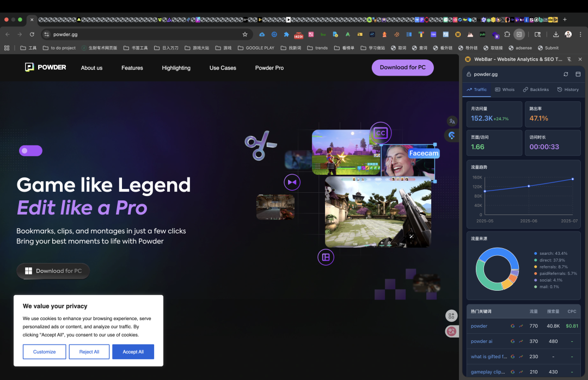Open the to do project bookmarks folder
This screenshot has height=380, width=588.
[x=59, y=48]
